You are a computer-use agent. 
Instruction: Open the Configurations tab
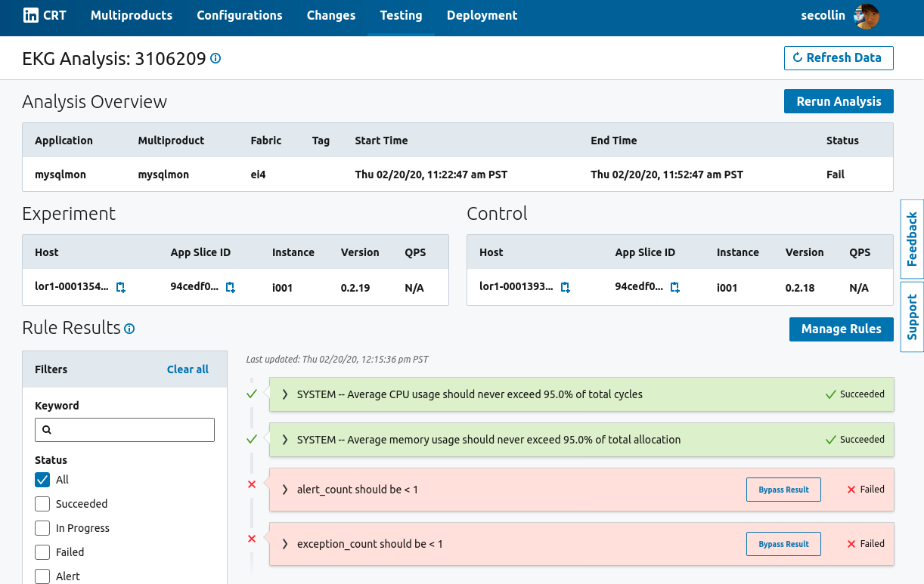click(x=240, y=16)
